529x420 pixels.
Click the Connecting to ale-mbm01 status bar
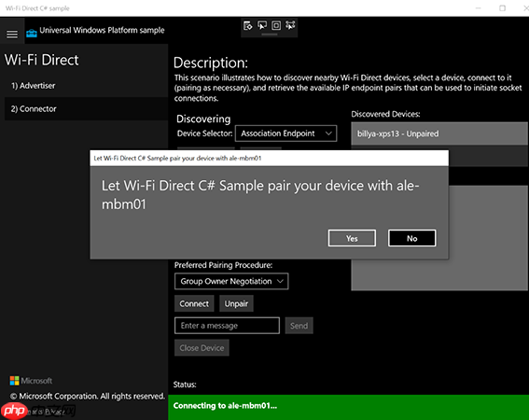coord(349,407)
